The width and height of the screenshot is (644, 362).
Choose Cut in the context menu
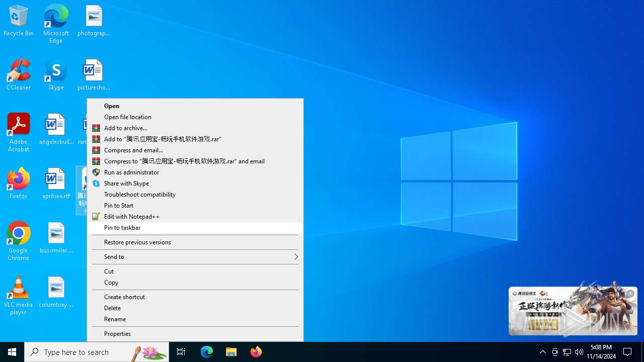[x=195, y=271]
